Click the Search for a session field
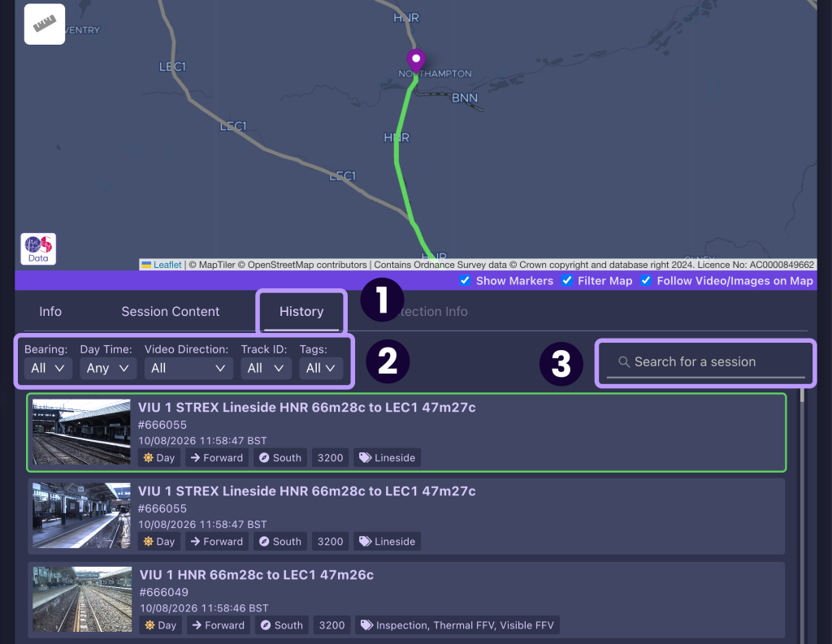 [706, 362]
